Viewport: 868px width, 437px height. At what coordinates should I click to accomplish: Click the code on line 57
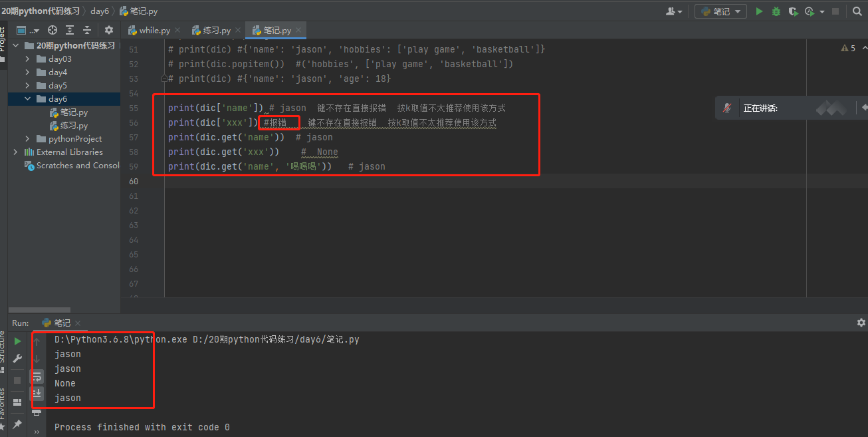tap(250, 137)
